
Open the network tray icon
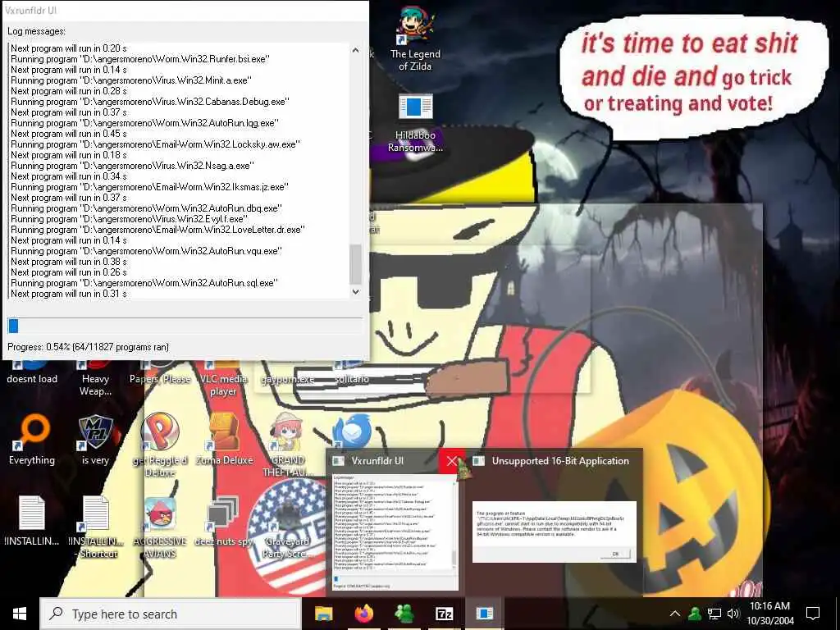pyautogui.click(x=714, y=614)
